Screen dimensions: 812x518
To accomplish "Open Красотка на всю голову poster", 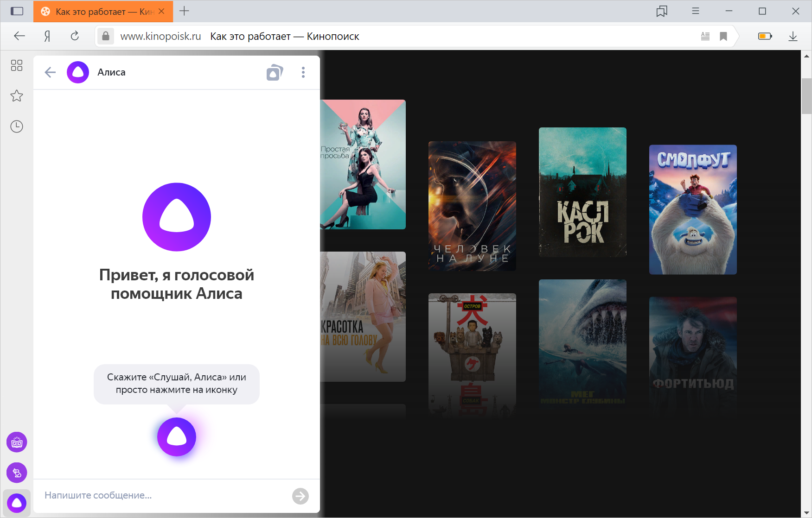I will click(x=363, y=316).
